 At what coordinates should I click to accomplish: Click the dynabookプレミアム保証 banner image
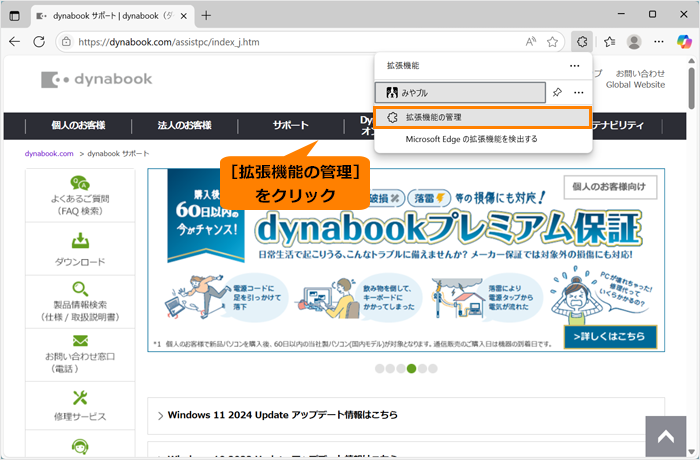(x=406, y=260)
